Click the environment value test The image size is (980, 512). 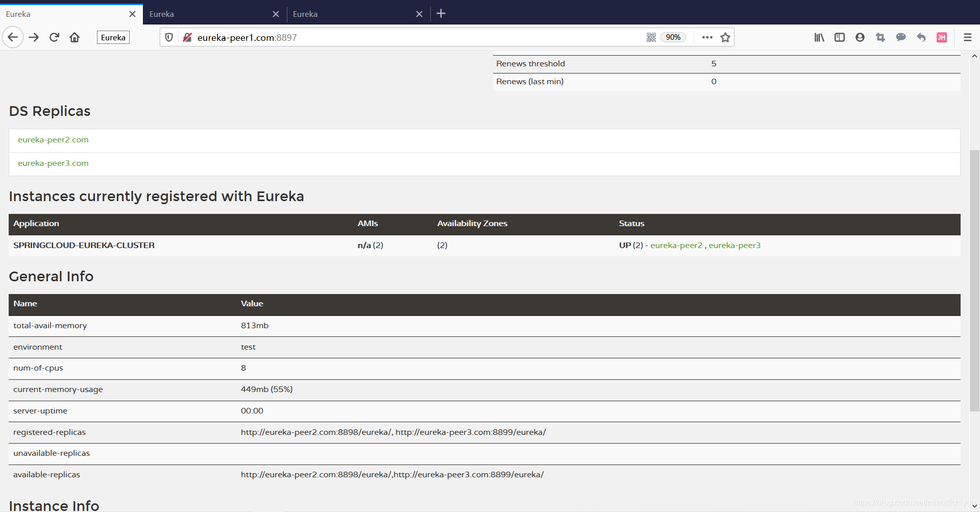coord(248,347)
